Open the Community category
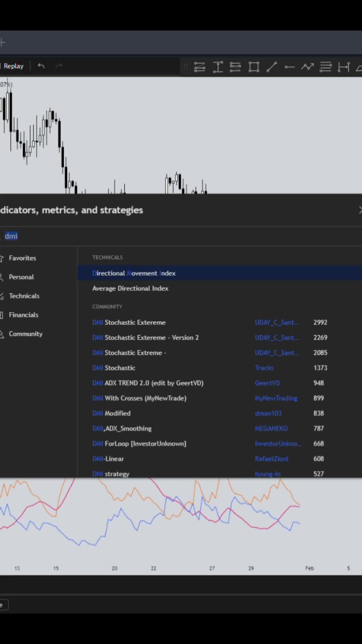The image size is (362, 644). click(25, 334)
